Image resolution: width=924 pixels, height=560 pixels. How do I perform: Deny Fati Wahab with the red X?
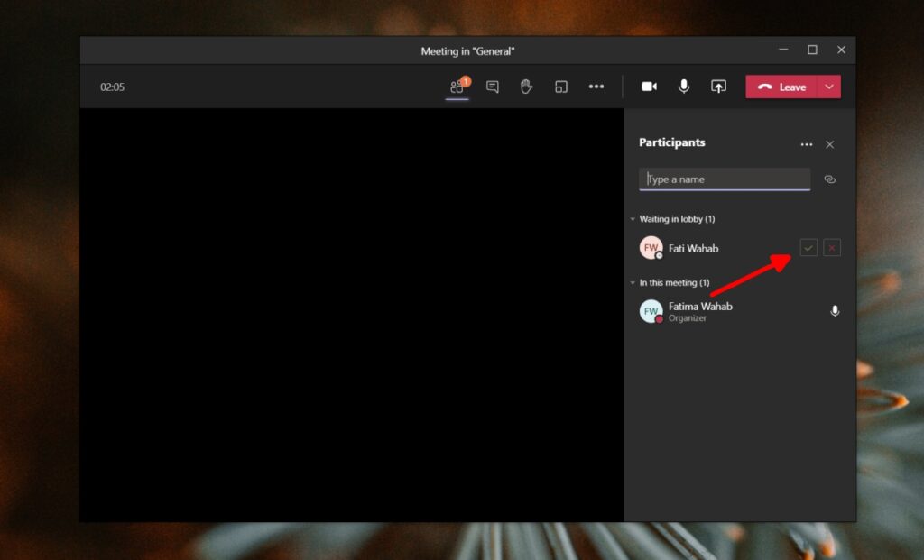pos(832,247)
